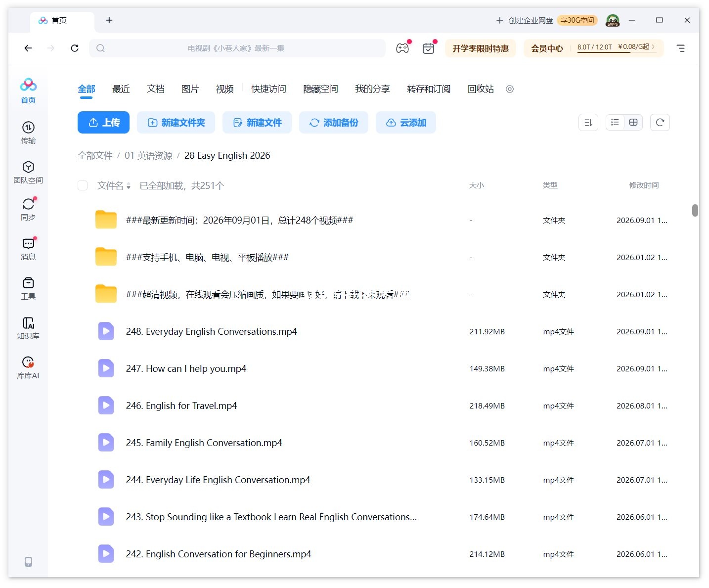
Task: Click the reload icon beside search bar
Action: [75, 48]
